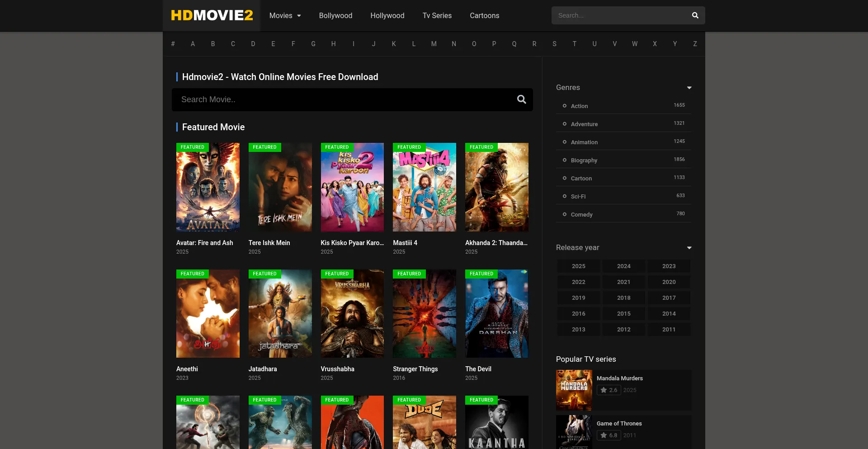This screenshot has height=449, width=868.
Task: Click the star rating 6.8 badge for Game of Thrones
Action: pyautogui.click(x=609, y=435)
